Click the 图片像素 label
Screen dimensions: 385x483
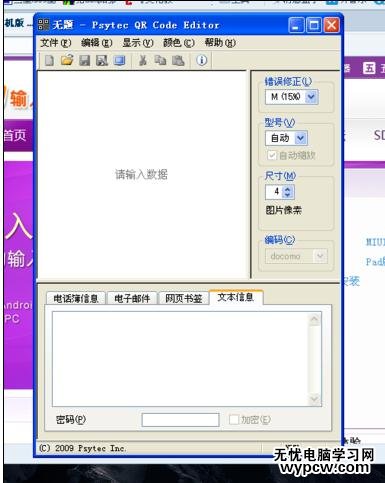pyautogui.click(x=284, y=210)
